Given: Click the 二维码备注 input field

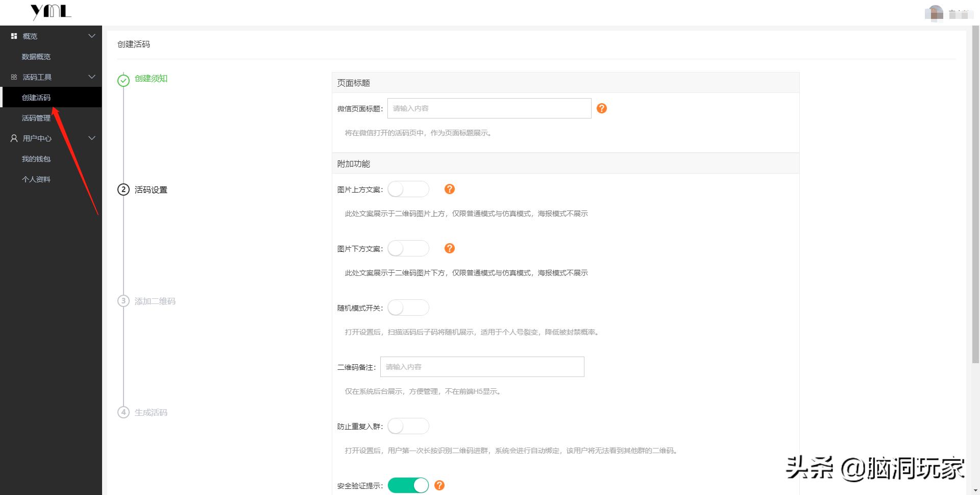Looking at the screenshot, I should (482, 367).
